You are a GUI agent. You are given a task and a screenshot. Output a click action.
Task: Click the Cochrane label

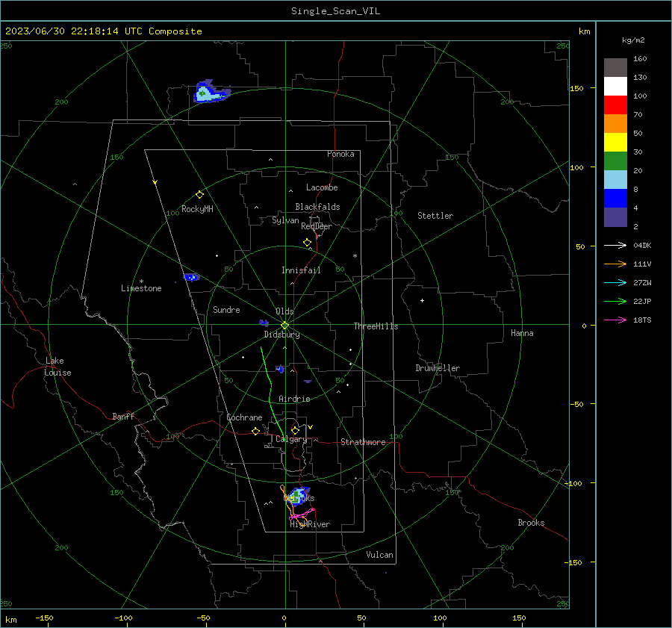[x=244, y=417]
